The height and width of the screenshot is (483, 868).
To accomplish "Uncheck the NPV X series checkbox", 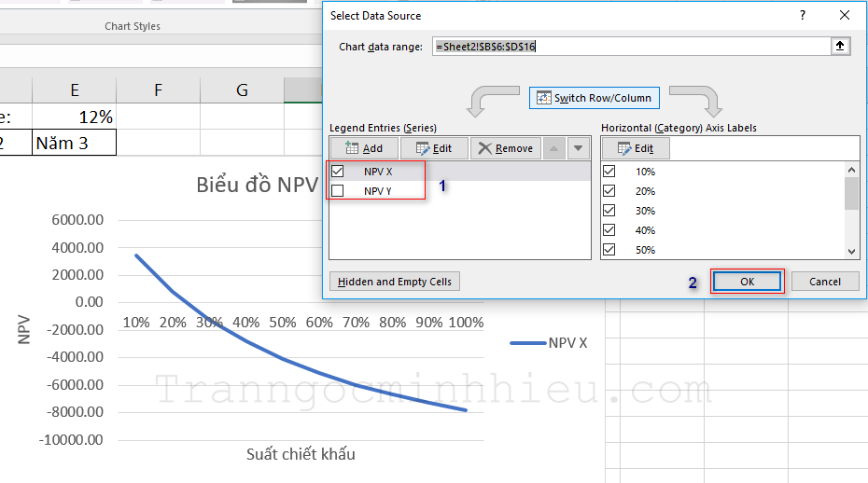I will 338,172.
